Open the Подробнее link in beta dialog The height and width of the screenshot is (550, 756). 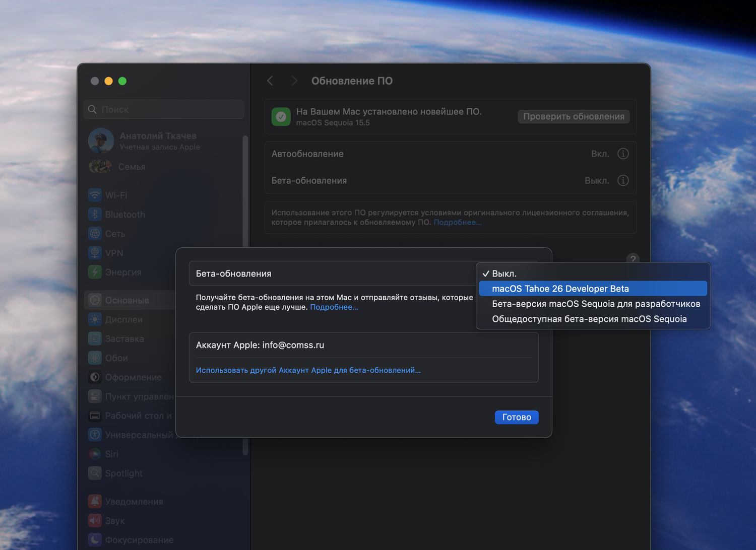(334, 307)
